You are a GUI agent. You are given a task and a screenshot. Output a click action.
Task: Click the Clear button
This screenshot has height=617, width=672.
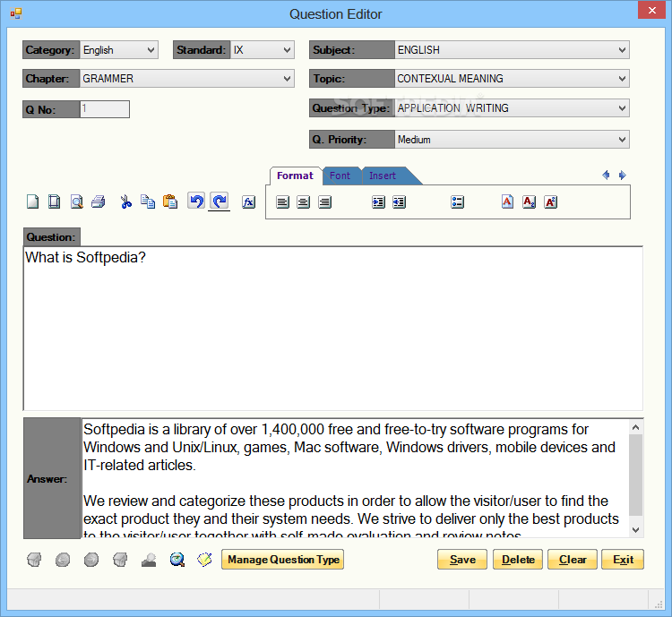coord(573,560)
